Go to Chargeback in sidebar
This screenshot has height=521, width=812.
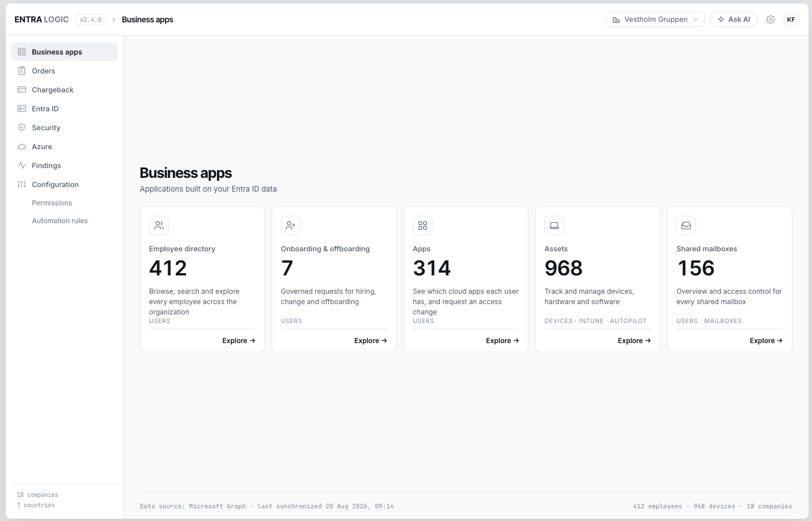click(x=64, y=90)
